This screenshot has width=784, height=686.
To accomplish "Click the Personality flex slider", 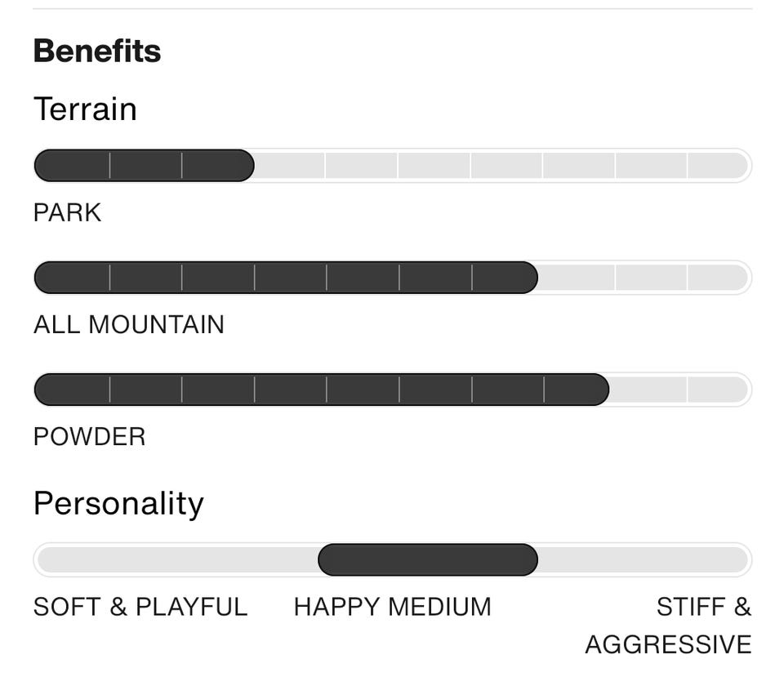I will pos(393,559).
